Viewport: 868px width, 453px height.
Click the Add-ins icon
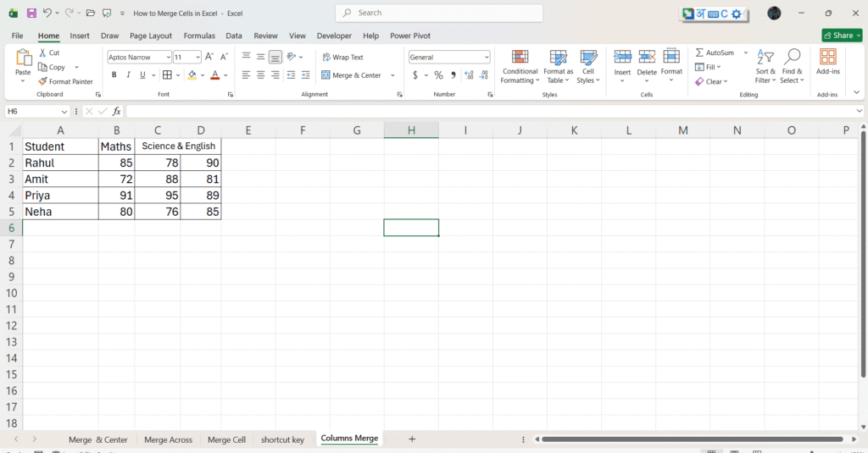point(828,57)
